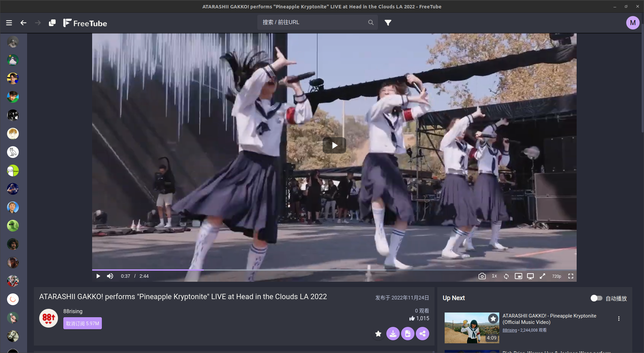Image resolution: width=644 pixels, height=353 pixels.
Task: Save video to favorites star button
Action: click(x=378, y=334)
